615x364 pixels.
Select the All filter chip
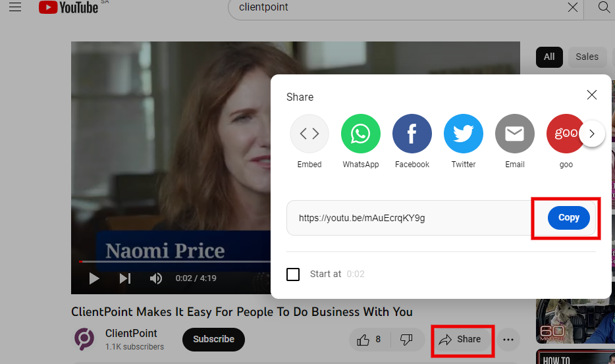pyautogui.click(x=549, y=57)
